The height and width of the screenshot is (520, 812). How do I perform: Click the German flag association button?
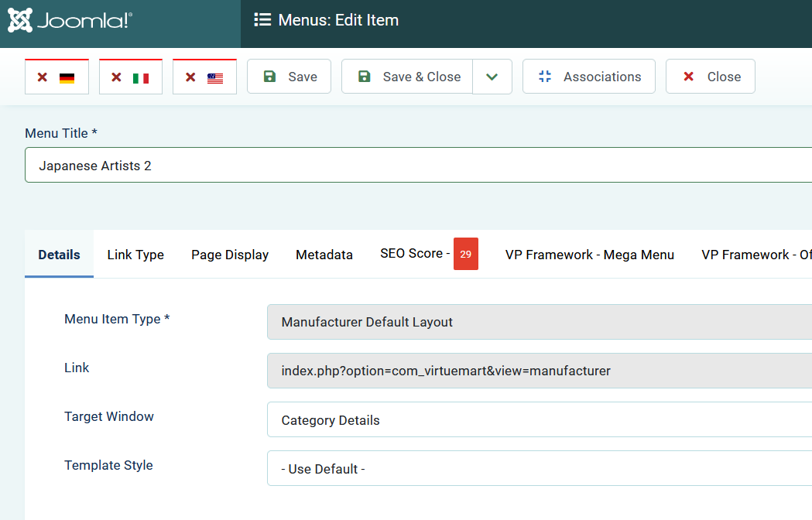point(57,77)
